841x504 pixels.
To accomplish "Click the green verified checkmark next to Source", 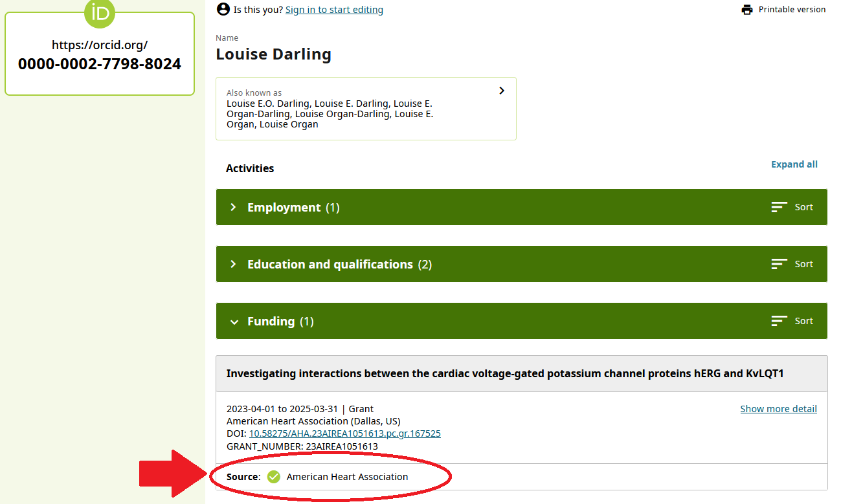I will [273, 477].
